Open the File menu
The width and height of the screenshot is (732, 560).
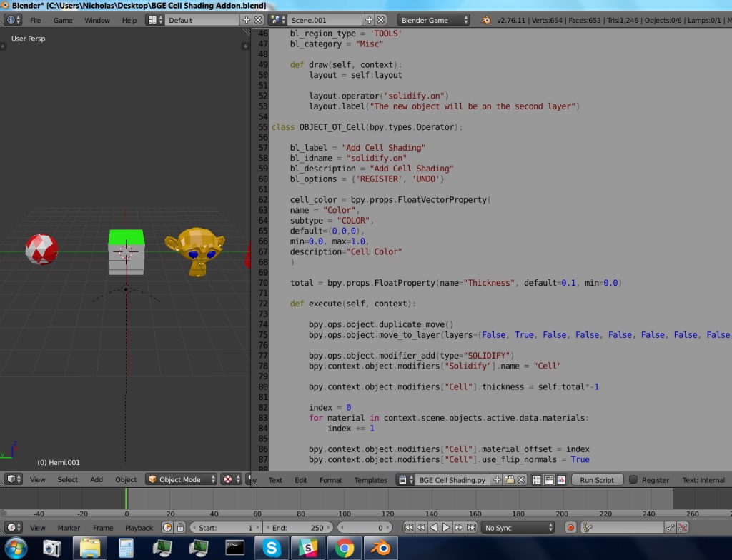tap(36, 20)
